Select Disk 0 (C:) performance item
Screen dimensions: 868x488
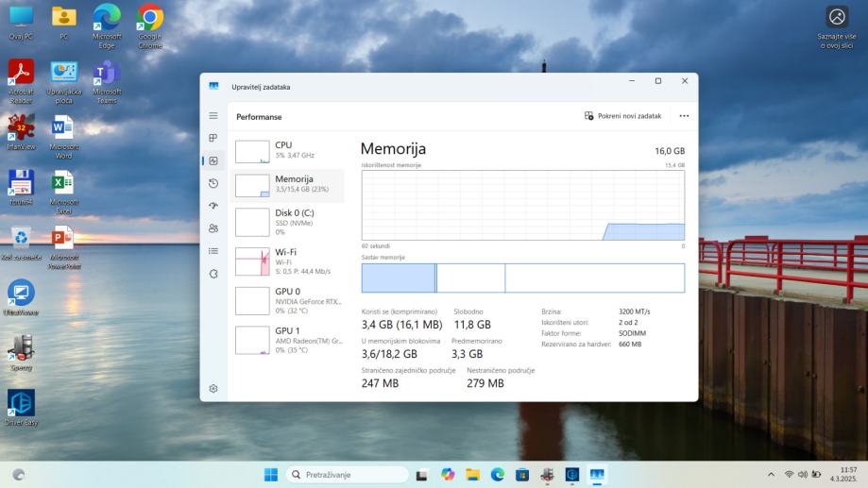[287, 222]
